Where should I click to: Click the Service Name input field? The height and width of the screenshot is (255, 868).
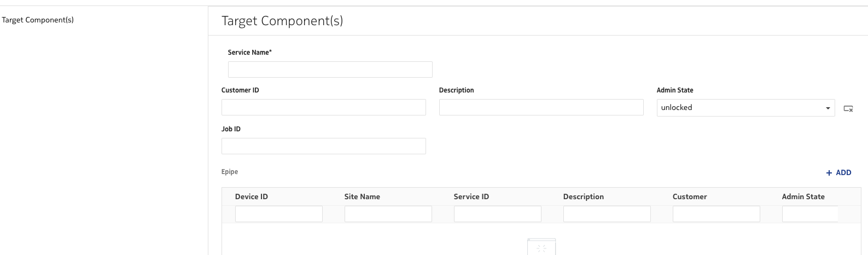(x=330, y=69)
